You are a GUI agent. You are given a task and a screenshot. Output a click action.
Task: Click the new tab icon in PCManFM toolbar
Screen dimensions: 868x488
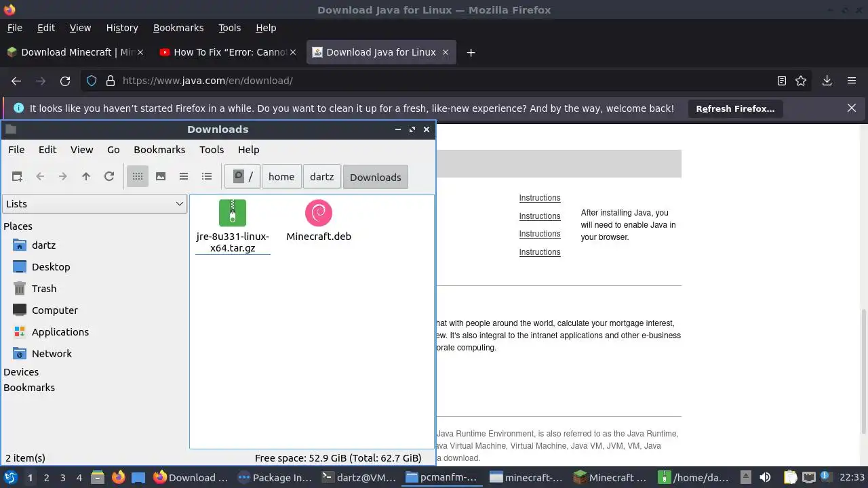pyautogui.click(x=17, y=176)
